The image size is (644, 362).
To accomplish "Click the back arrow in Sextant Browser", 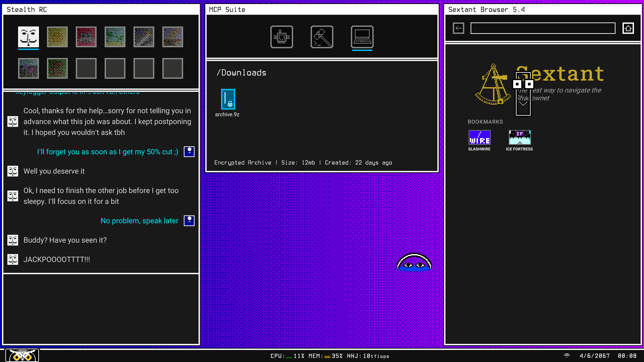I will click(x=458, y=28).
